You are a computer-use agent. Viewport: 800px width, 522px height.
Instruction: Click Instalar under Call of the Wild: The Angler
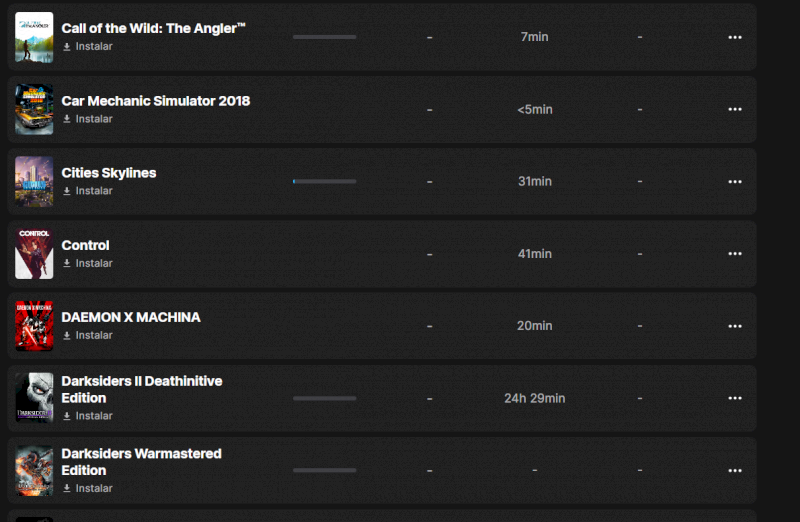point(88,47)
